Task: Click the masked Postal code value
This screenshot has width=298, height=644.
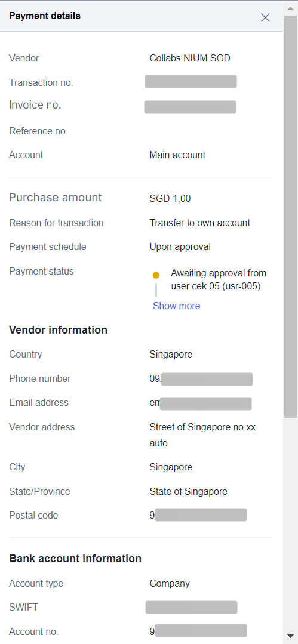Action: (198, 515)
